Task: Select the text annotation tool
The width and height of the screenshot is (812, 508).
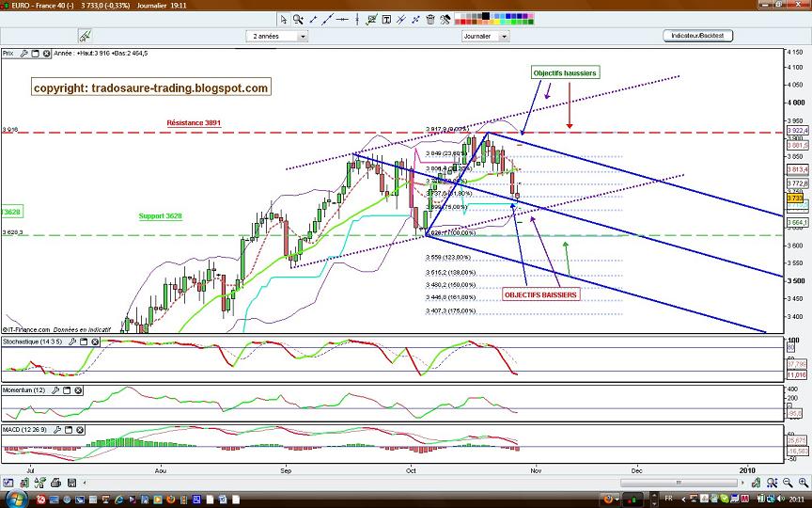Action: coord(386,20)
